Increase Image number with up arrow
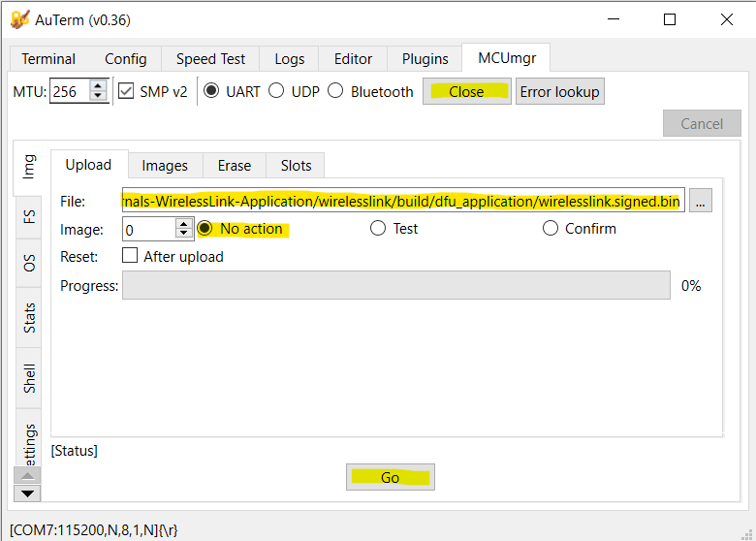The height and width of the screenshot is (541, 756). point(184,224)
